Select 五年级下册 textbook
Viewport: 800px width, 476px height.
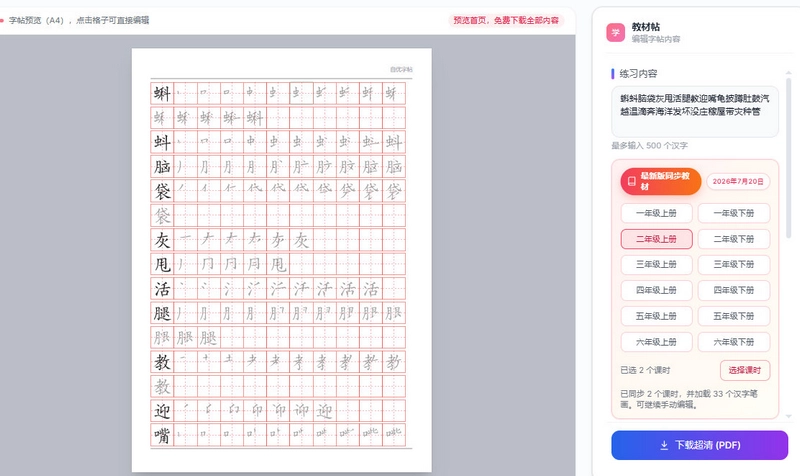(734, 316)
